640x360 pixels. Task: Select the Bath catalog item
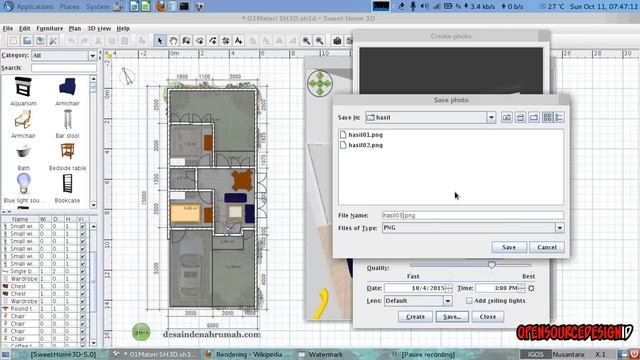click(x=23, y=157)
